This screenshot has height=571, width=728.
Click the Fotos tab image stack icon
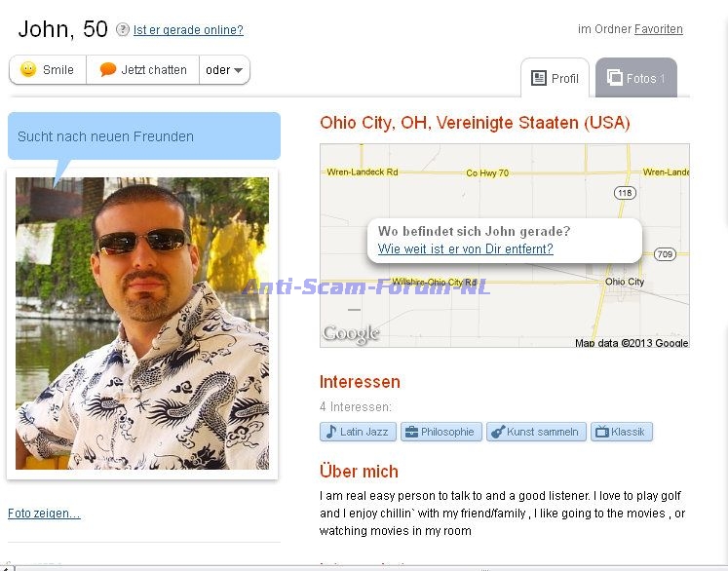[615, 77]
